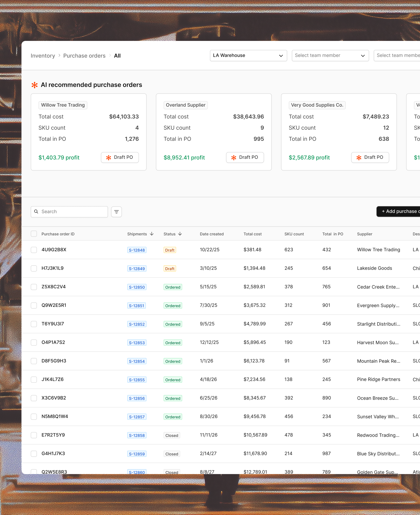The height and width of the screenshot is (515, 420).
Task: Click Draft PO on the Willow Tree Trading card
Action: pyautogui.click(x=120, y=157)
